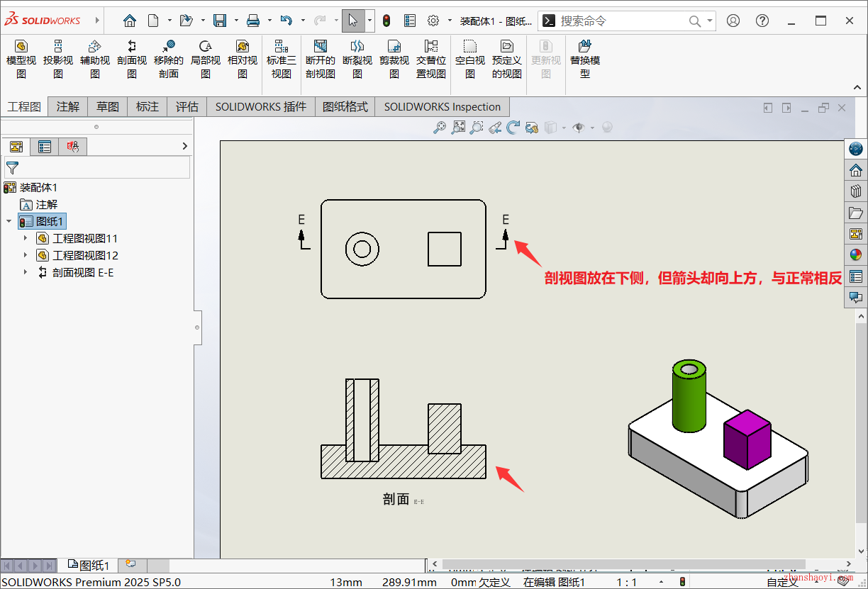Switch to the SOLIDWORKS 插件 tab
The width and height of the screenshot is (868, 589).
coord(261,107)
